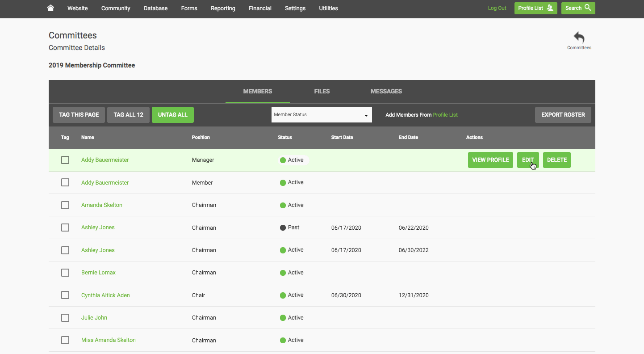
Task: Click the Untag All button
Action: point(173,115)
